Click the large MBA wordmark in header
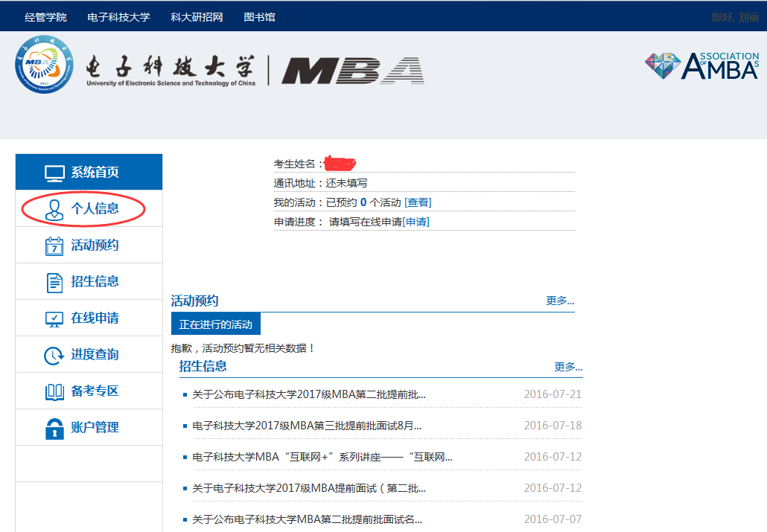The width and height of the screenshot is (767, 532). [353, 71]
